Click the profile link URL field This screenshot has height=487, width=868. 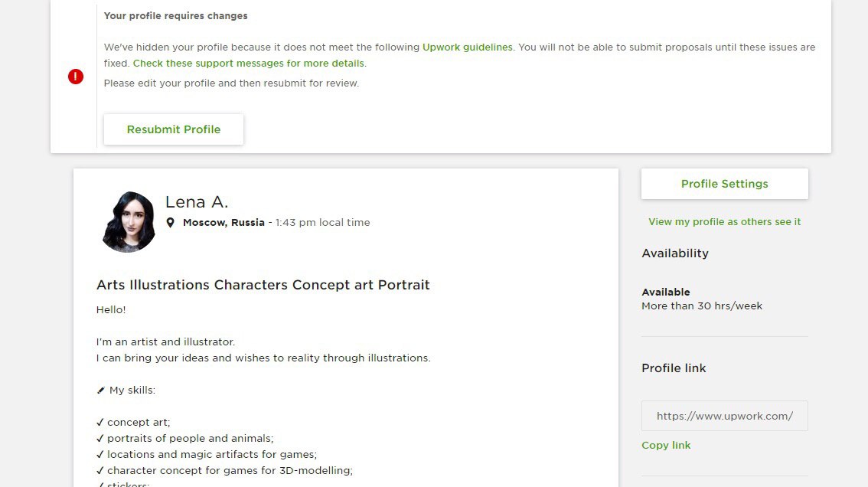pyautogui.click(x=725, y=416)
